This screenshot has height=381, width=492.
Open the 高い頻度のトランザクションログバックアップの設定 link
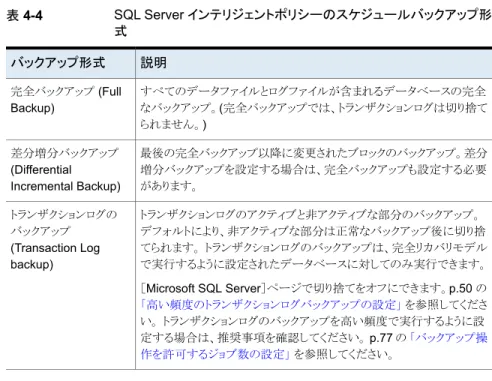tap(271, 304)
